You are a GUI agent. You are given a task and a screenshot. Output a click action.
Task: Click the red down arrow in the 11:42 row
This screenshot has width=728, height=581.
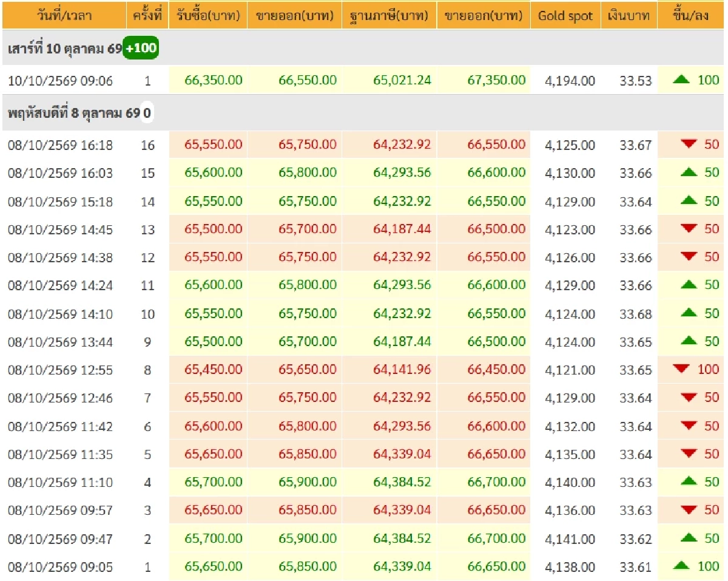689,426
